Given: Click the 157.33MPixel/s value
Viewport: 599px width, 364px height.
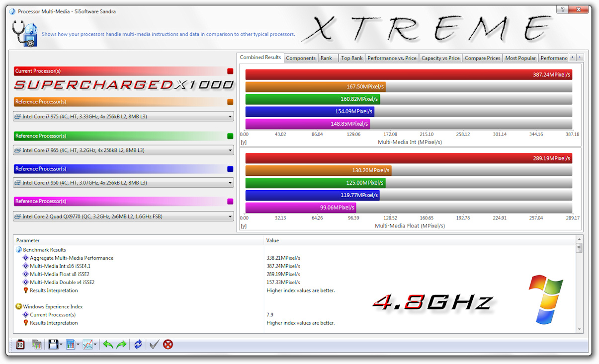Looking at the screenshot, I should (283, 282).
